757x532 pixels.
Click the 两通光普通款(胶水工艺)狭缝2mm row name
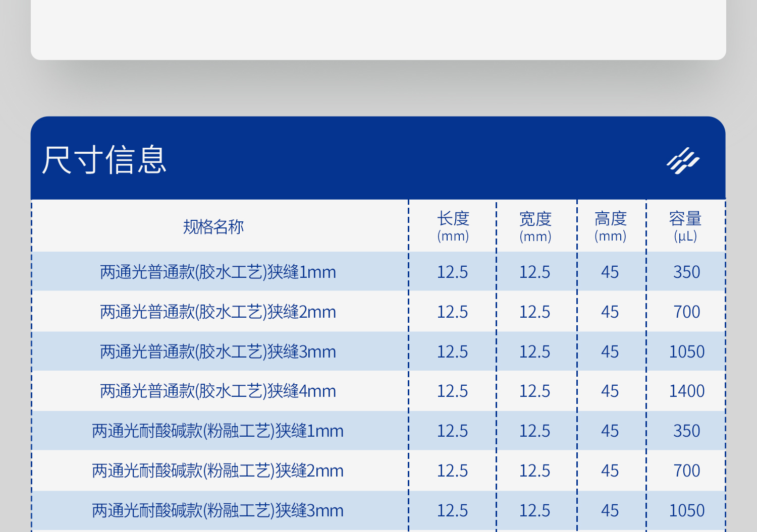218,312
